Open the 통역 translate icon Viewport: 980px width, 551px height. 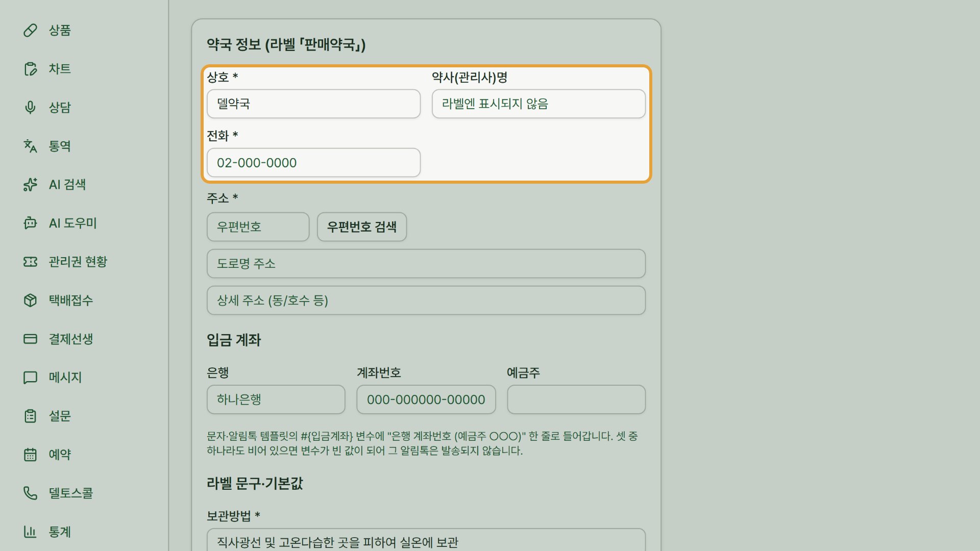coord(30,146)
